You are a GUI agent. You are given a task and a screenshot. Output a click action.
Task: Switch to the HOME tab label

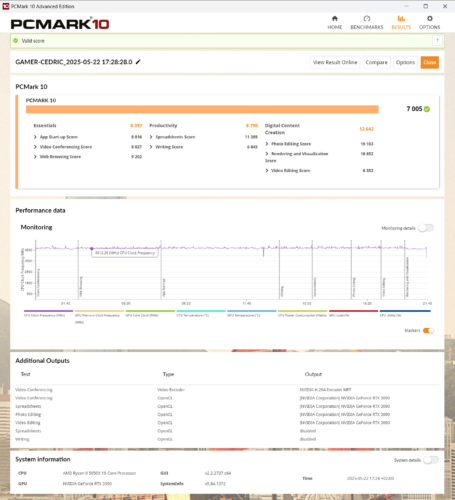click(335, 27)
